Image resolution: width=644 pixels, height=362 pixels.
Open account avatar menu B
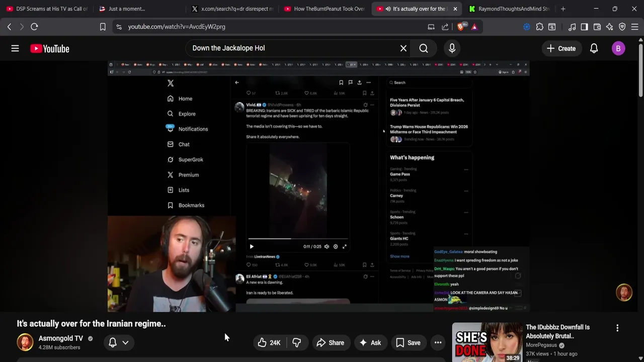(618, 48)
